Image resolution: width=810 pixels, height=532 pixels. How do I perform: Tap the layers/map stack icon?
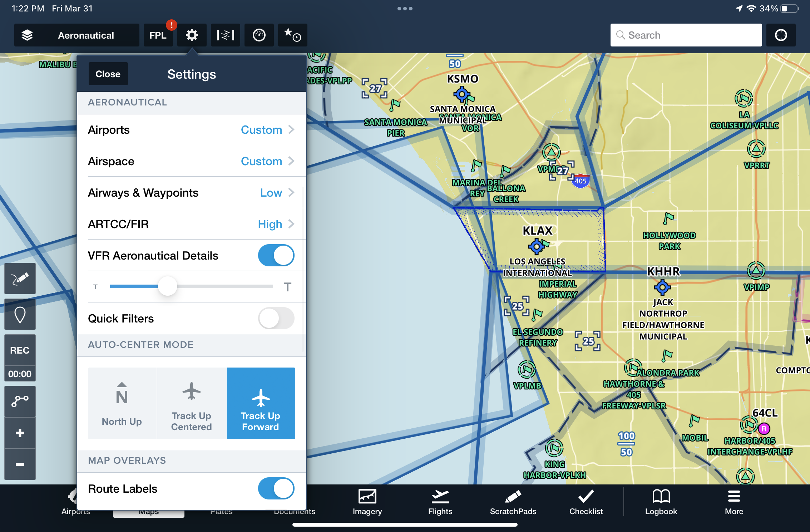point(27,34)
